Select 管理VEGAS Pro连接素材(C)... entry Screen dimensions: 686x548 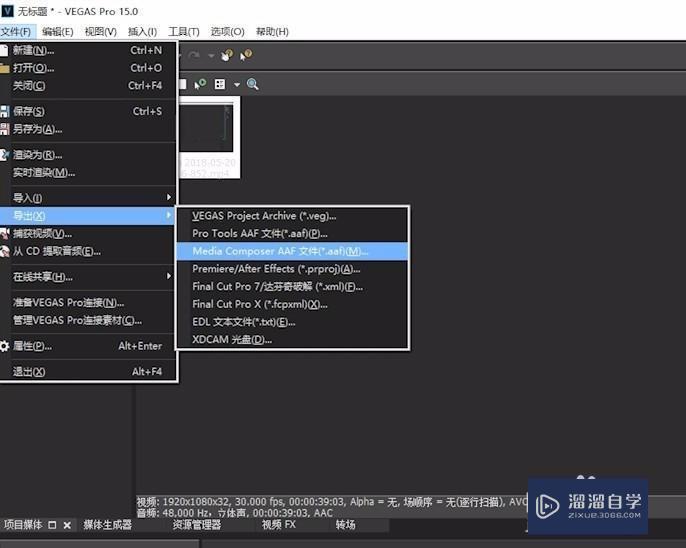(x=88, y=320)
